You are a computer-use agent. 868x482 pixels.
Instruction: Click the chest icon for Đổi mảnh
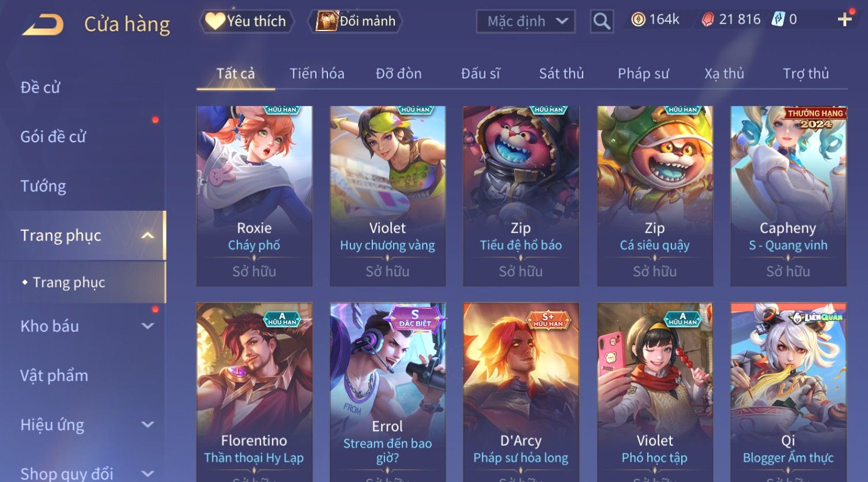[x=327, y=21]
